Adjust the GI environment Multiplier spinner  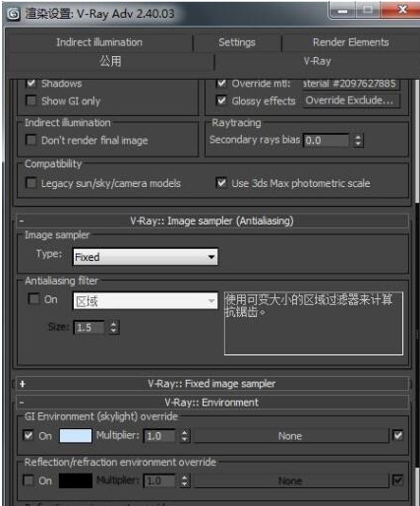[185, 436]
